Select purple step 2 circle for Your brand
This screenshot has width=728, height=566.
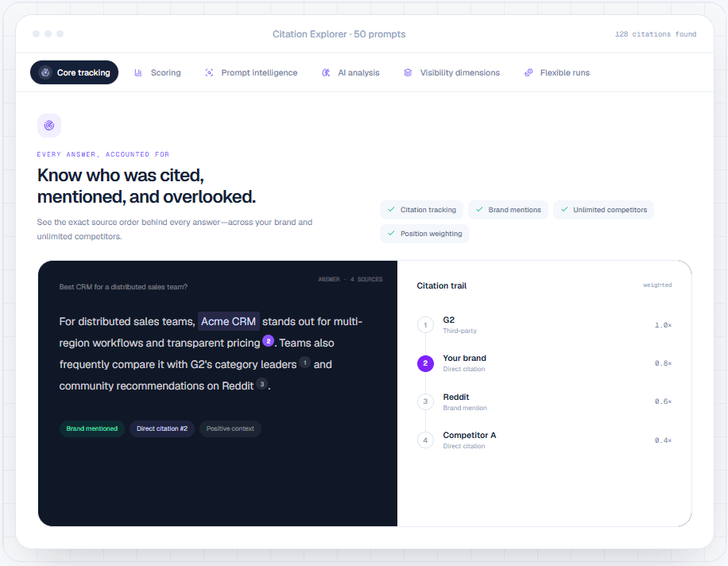(425, 363)
